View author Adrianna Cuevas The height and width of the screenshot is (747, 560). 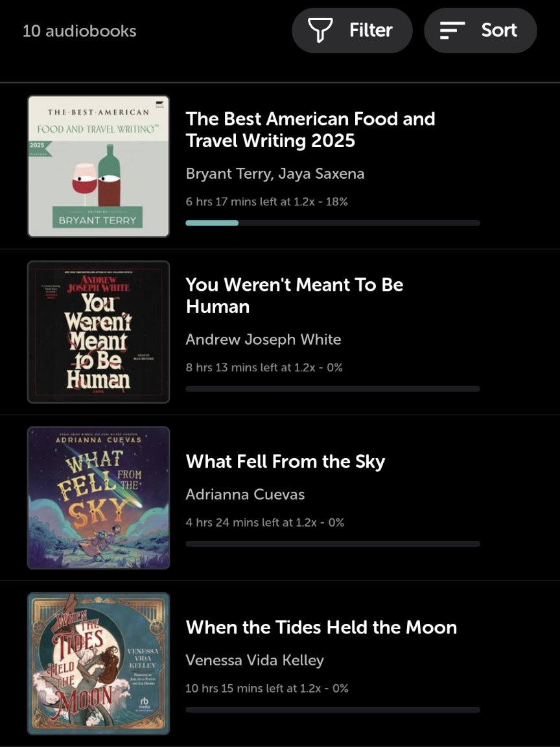tap(245, 494)
